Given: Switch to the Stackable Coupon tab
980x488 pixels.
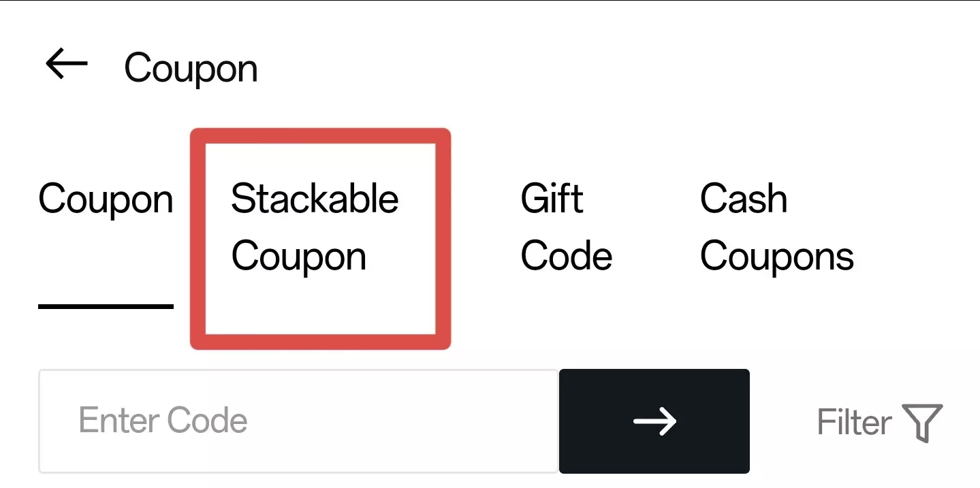Looking at the screenshot, I should (315, 228).
